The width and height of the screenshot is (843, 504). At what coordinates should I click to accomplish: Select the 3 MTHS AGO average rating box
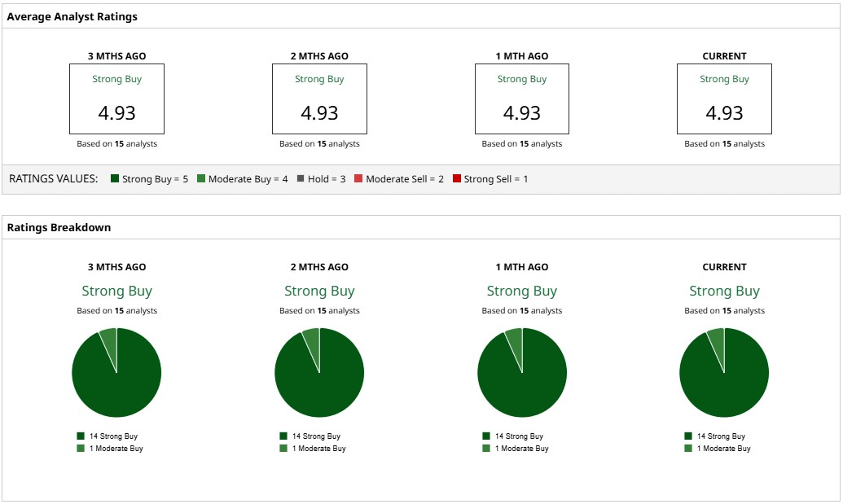coord(116,99)
